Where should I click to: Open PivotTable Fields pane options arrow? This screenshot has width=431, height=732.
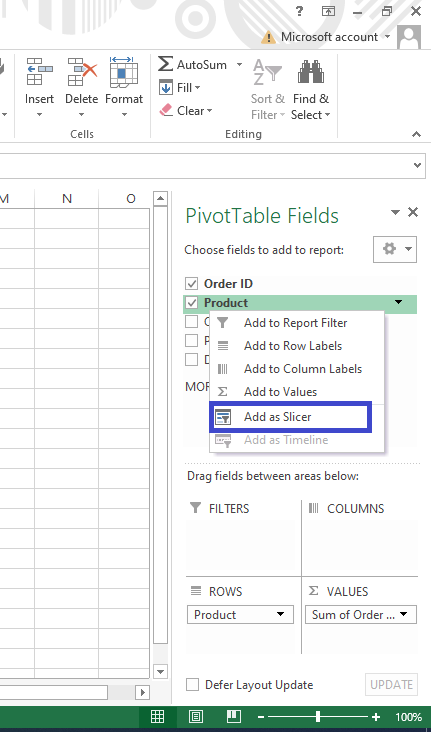(x=395, y=212)
